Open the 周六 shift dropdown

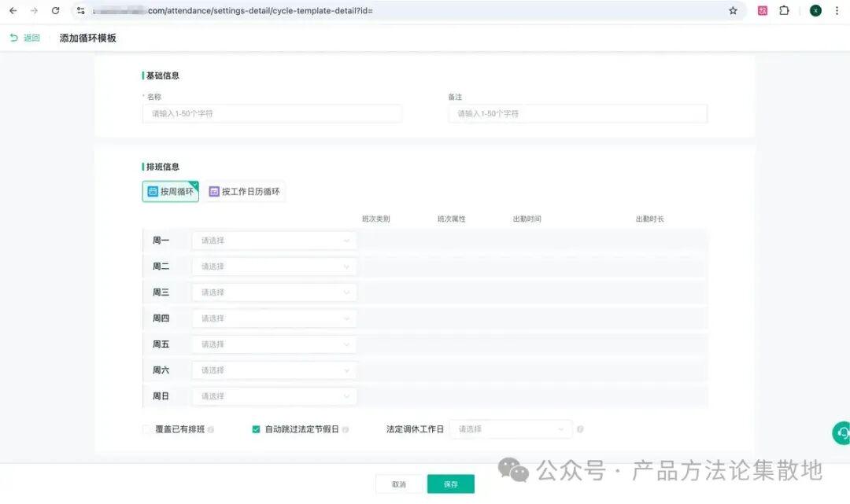(x=275, y=370)
